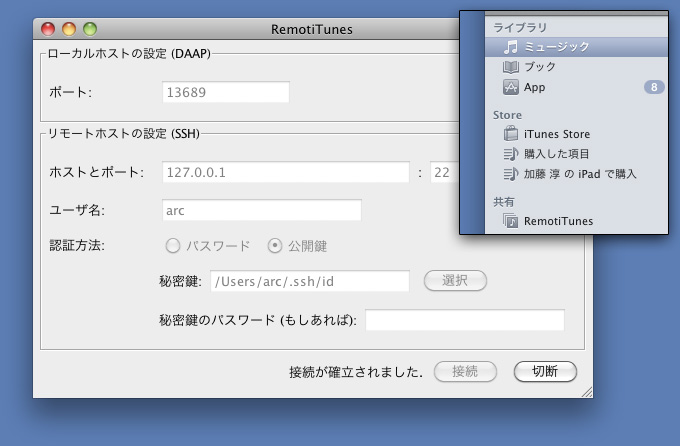
Task: Click the ユーザ名 field containing arc
Action: (x=261, y=210)
